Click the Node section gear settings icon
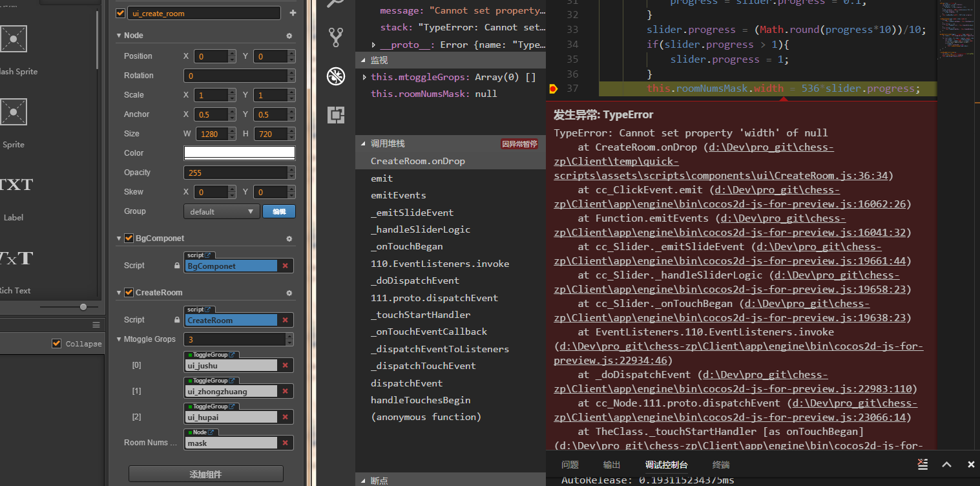This screenshot has height=486, width=980. point(289,36)
